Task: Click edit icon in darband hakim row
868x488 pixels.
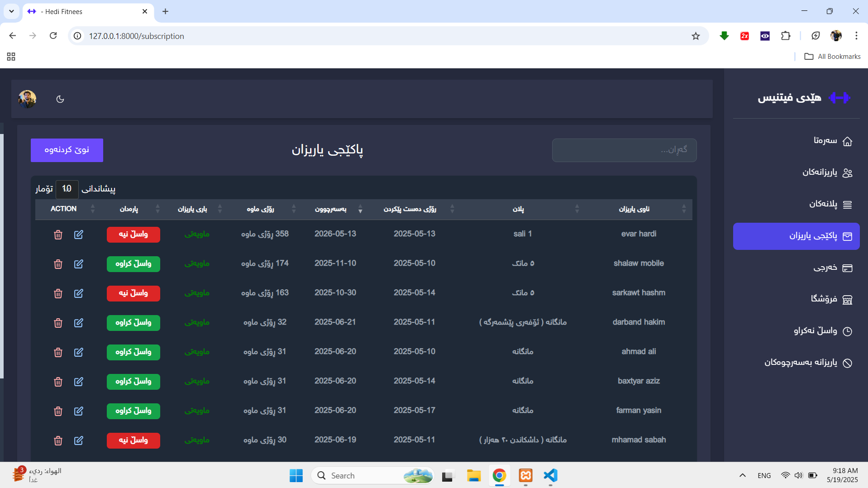Action: [x=78, y=323]
